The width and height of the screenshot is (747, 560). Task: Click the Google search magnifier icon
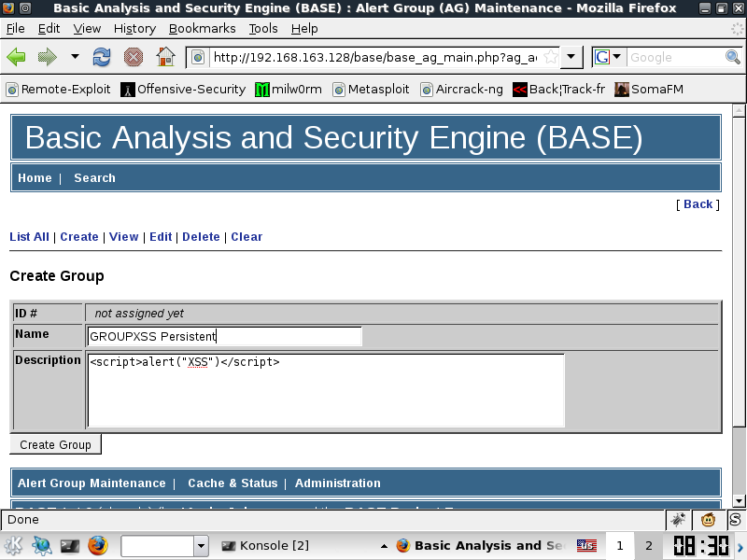tap(733, 58)
